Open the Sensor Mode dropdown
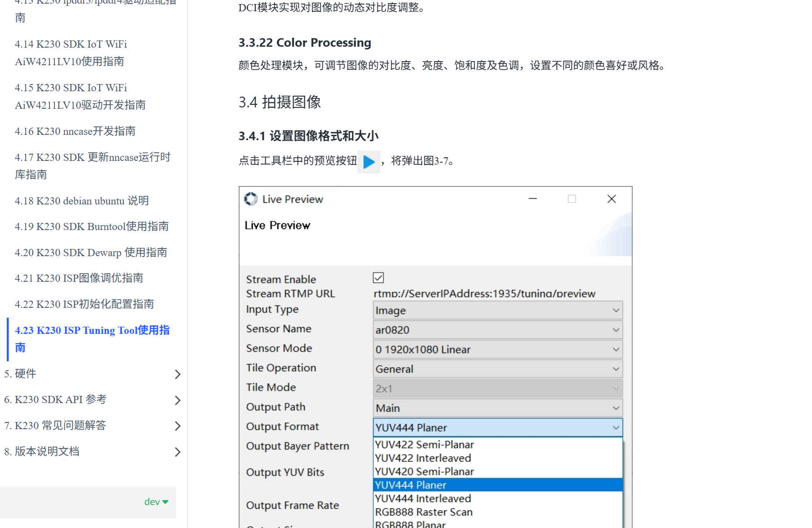This screenshot has width=812, height=528. (497, 350)
